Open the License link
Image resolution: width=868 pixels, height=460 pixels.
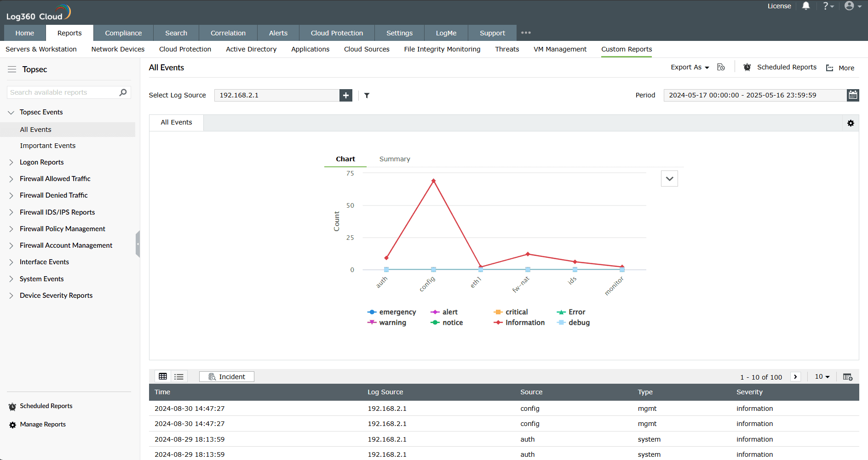[x=779, y=6]
